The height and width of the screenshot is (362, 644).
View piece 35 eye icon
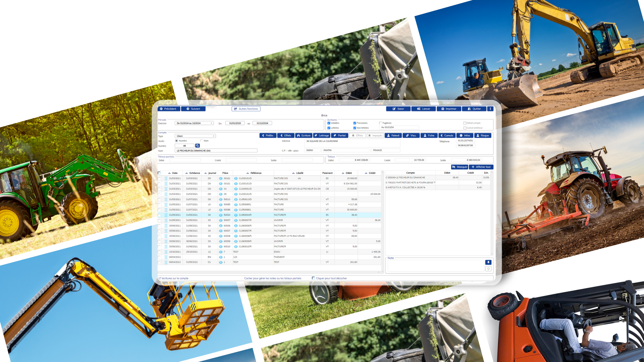pyautogui.click(x=221, y=194)
